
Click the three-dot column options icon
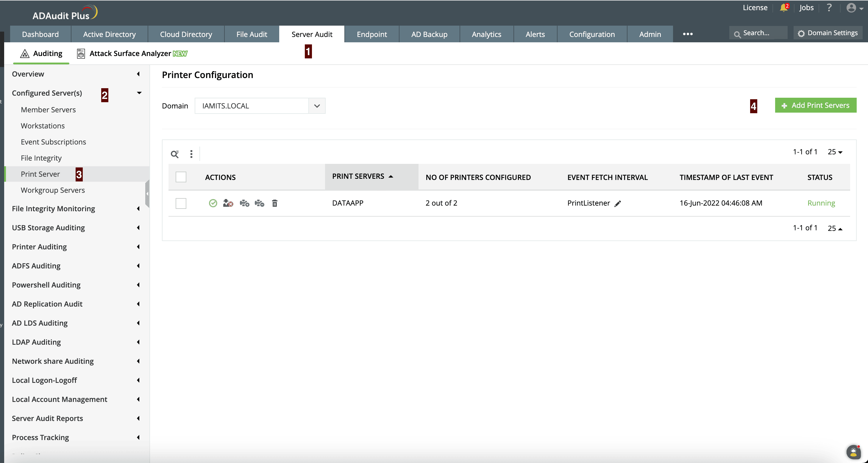[191, 154]
